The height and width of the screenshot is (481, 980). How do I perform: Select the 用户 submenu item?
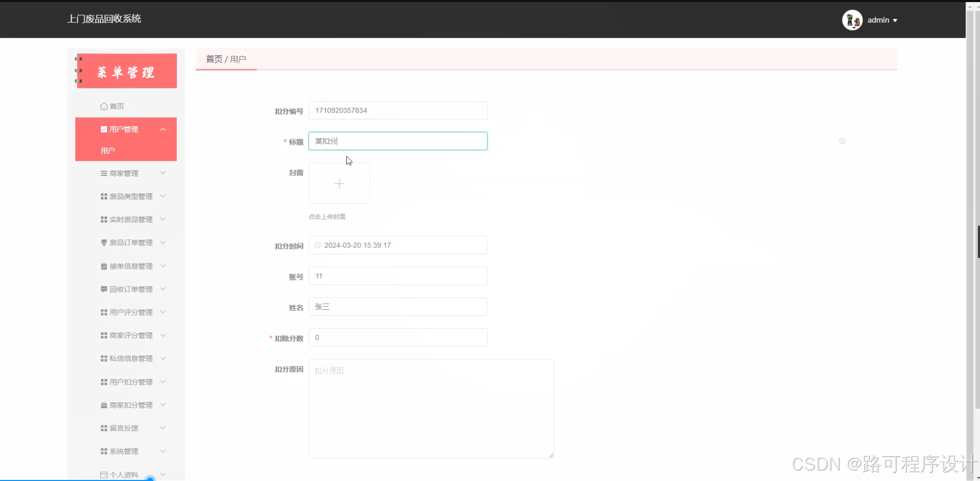pyautogui.click(x=126, y=151)
